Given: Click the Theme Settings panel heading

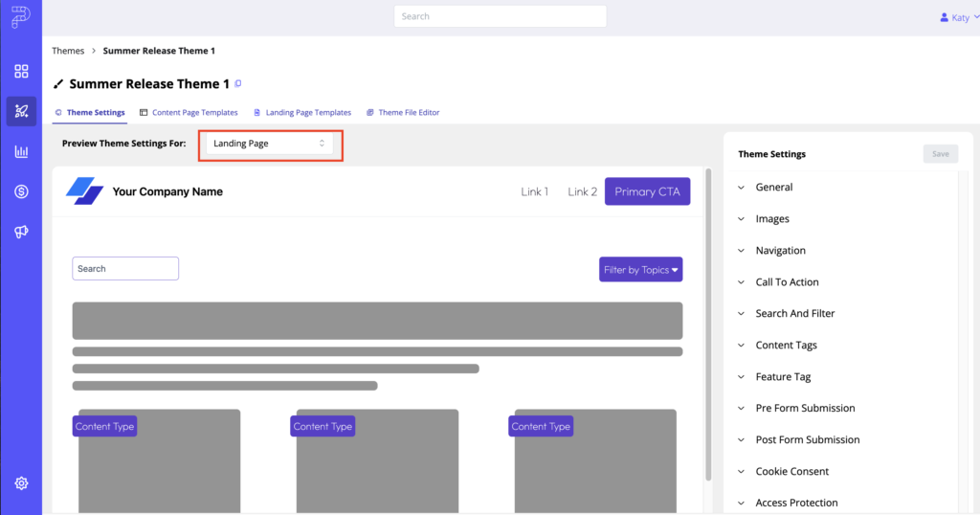Looking at the screenshot, I should (772, 154).
